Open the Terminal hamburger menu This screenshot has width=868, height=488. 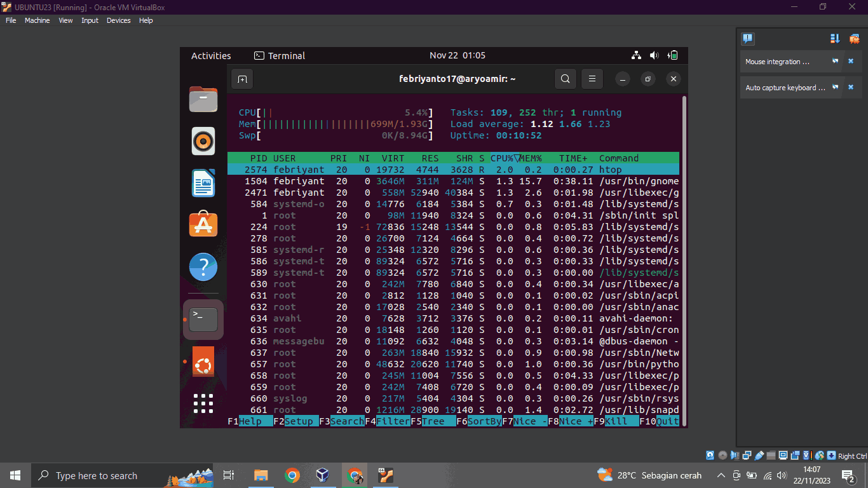(592, 79)
